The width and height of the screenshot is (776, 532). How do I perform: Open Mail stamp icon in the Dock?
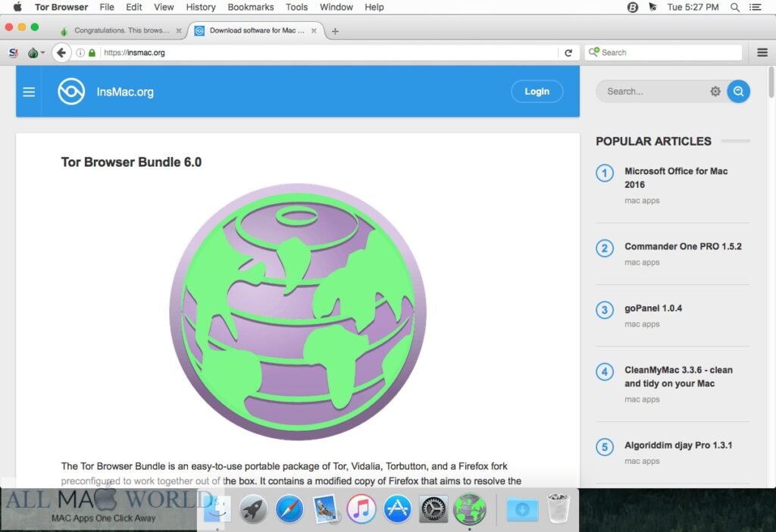(x=325, y=509)
